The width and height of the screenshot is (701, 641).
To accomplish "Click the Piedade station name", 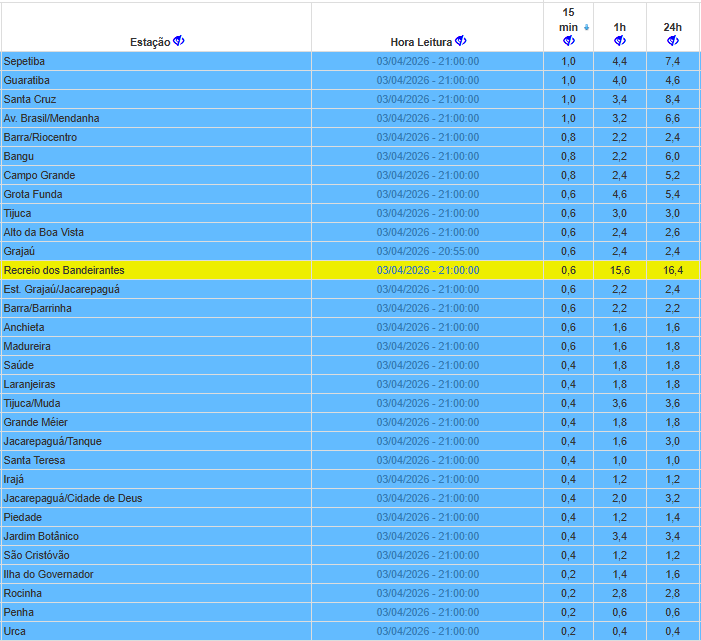I will tap(23, 517).
